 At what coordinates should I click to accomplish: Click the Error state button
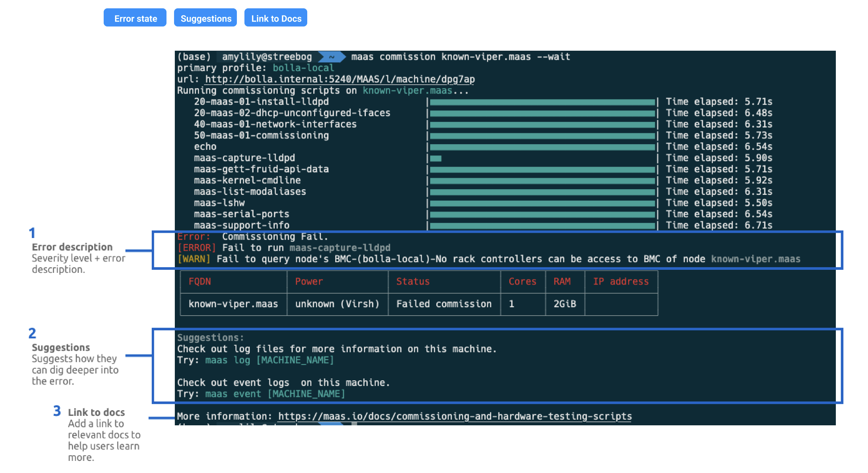(x=135, y=18)
